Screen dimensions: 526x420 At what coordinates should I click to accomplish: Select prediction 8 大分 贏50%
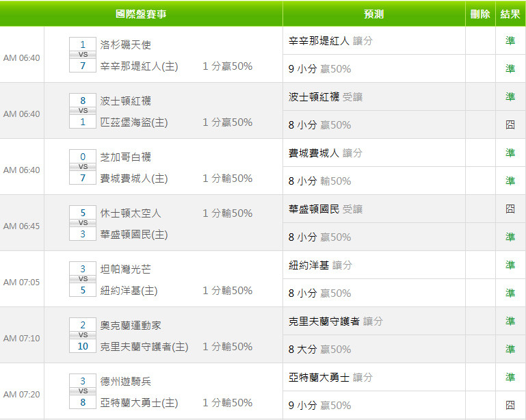[319, 349]
